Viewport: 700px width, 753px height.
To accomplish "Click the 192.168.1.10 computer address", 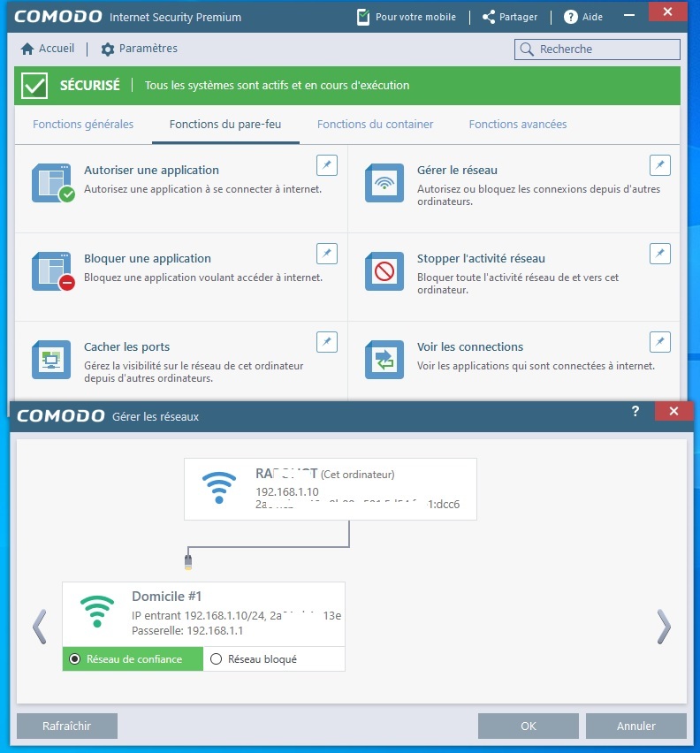I will click(286, 491).
